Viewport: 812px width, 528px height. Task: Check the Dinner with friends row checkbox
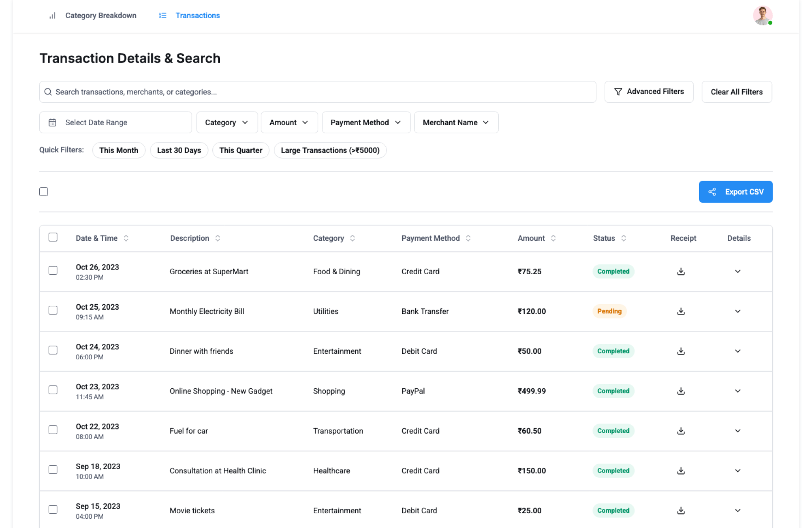point(53,350)
